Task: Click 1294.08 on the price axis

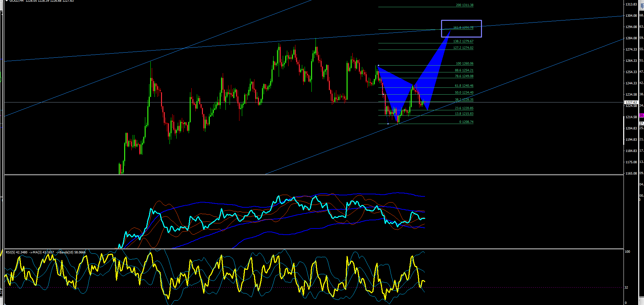Action: [x=631, y=27]
